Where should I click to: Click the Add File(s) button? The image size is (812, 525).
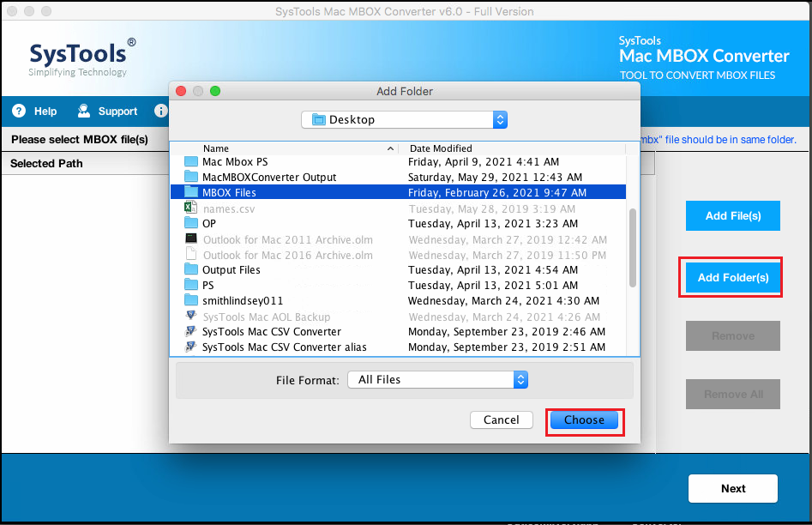click(x=733, y=215)
